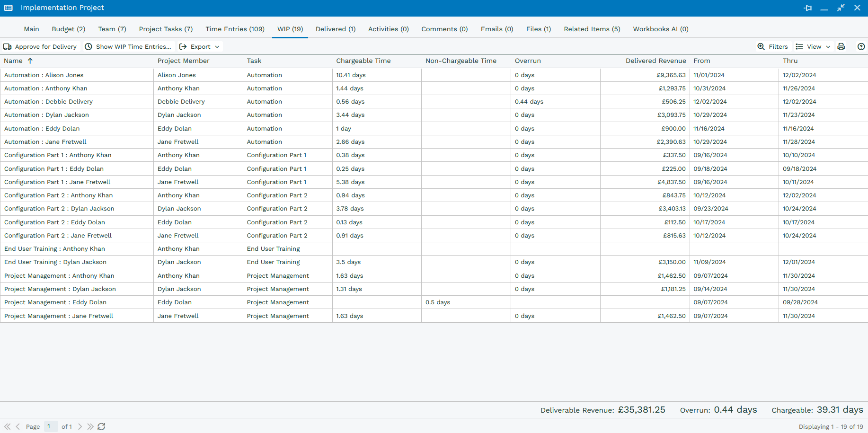Screen dimensions: 868x433
Task: Switch to the Delivered (1) tab
Action: point(336,29)
